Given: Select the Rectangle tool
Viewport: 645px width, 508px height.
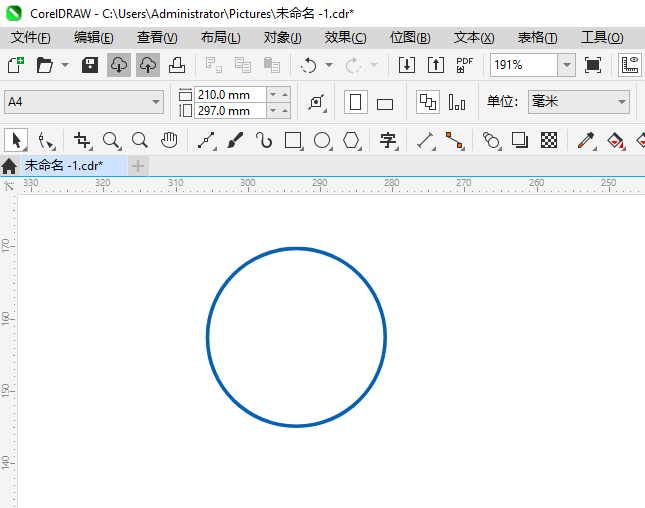Looking at the screenshot, I should (x=293, y=141).
